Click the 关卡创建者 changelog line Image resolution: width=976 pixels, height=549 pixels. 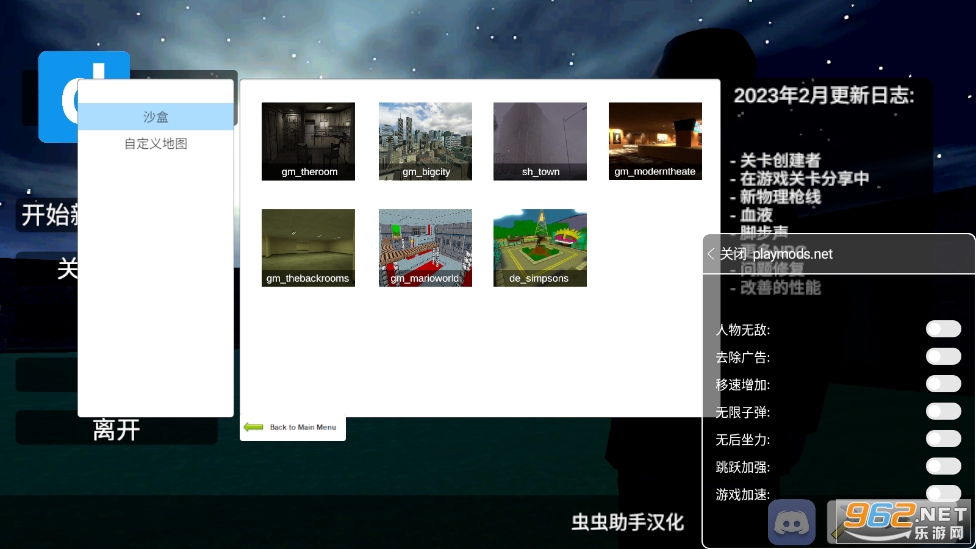pyautogui.click(x=775, y=161)
